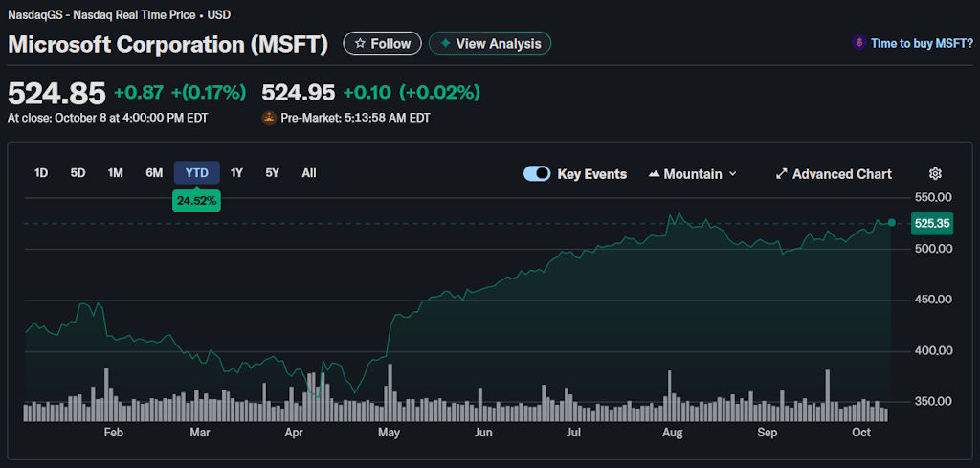The image size is (980, 468).
Task: Select the 1D time range
Action: (41, 173)
